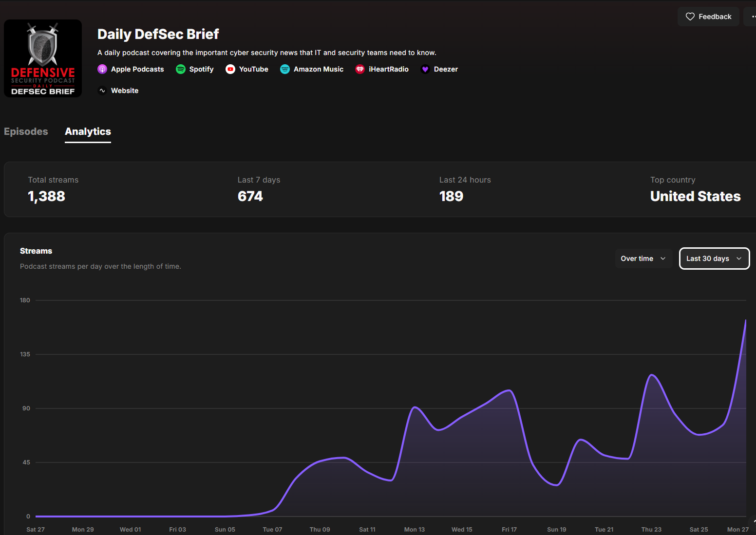Click the Amazon Music icon
756x535 pixels.
point(285,69)
